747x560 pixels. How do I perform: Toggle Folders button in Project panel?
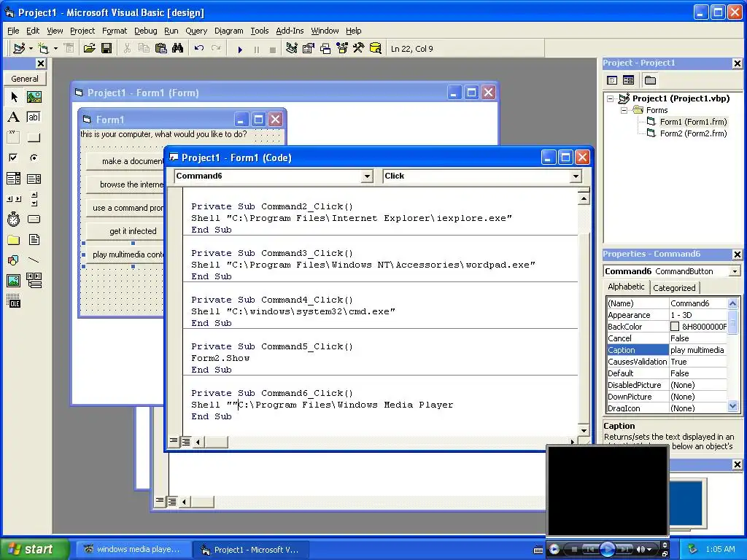[x=650, y=80]
